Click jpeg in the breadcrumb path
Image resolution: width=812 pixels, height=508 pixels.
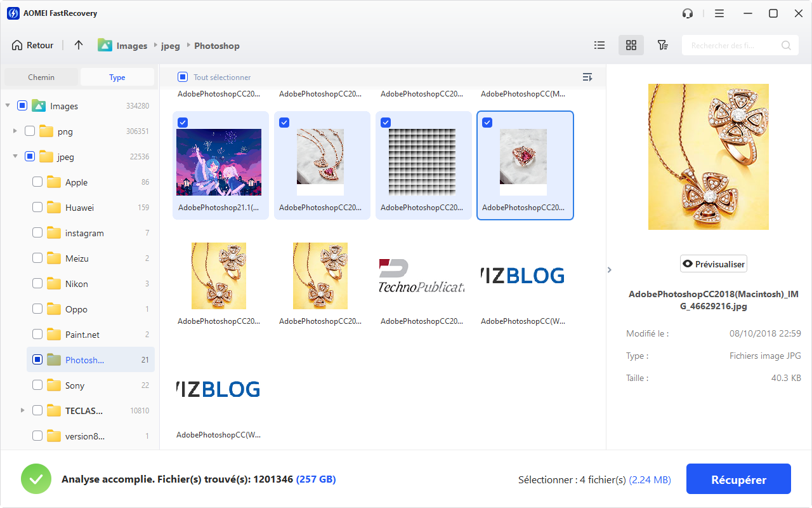(x=171, y=46)
